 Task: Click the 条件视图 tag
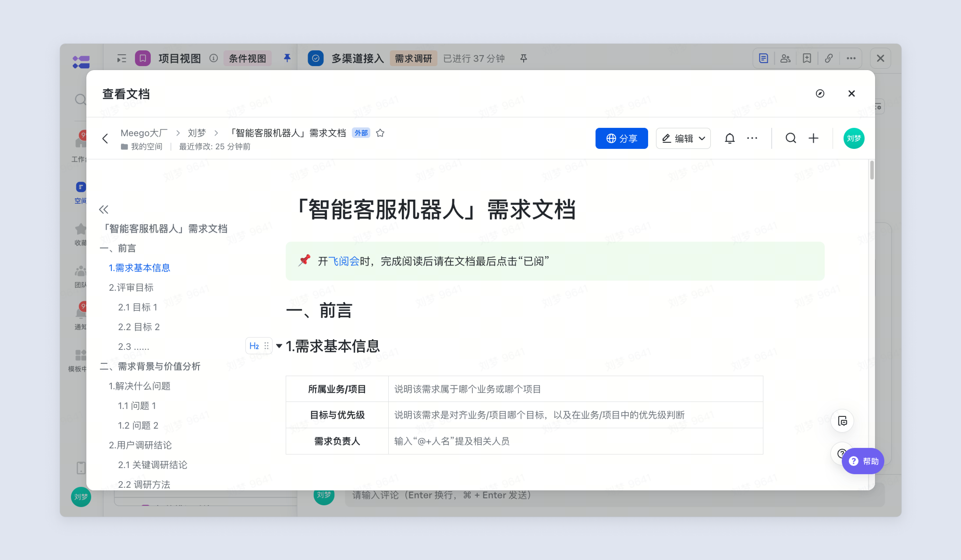pos(248,58)
